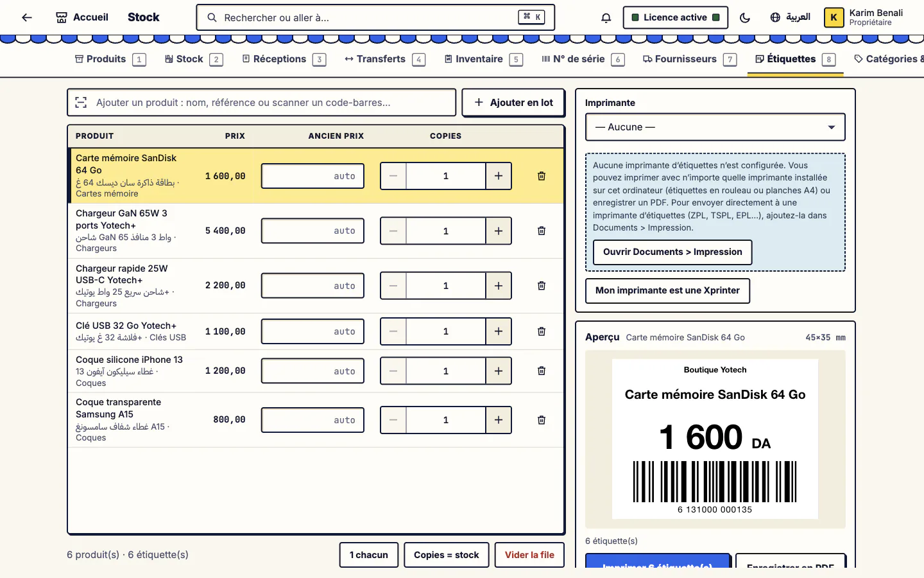Click the 1 chacun button
The width and height of the screenshot is (924, 578).
[x=369, y=555]
